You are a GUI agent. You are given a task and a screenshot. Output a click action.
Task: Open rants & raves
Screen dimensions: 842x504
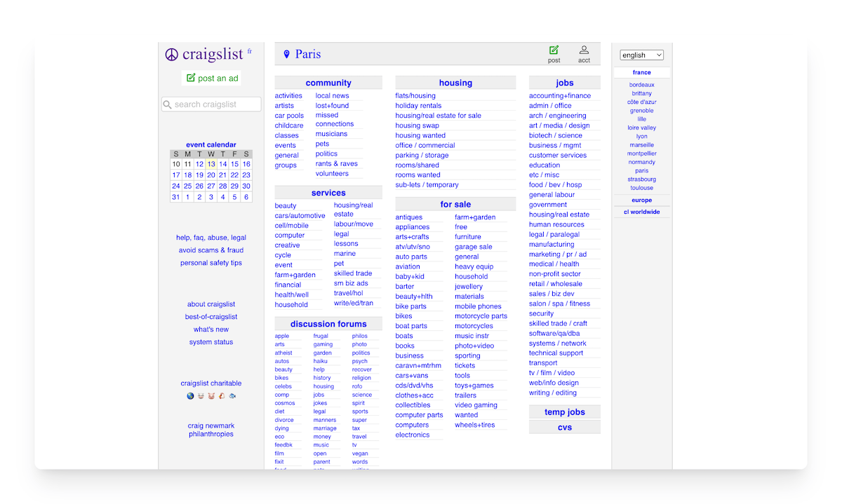337,164
